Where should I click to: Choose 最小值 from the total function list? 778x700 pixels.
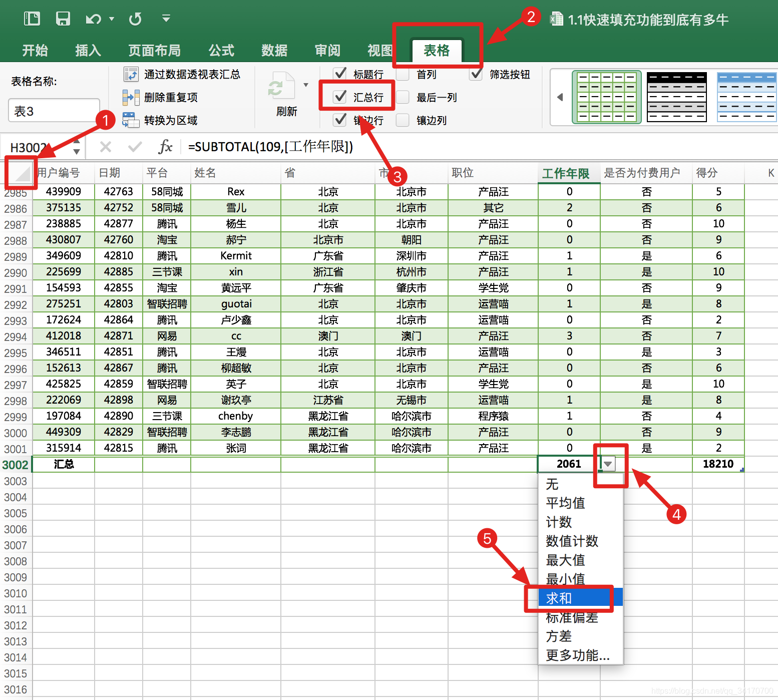[581, 579]
